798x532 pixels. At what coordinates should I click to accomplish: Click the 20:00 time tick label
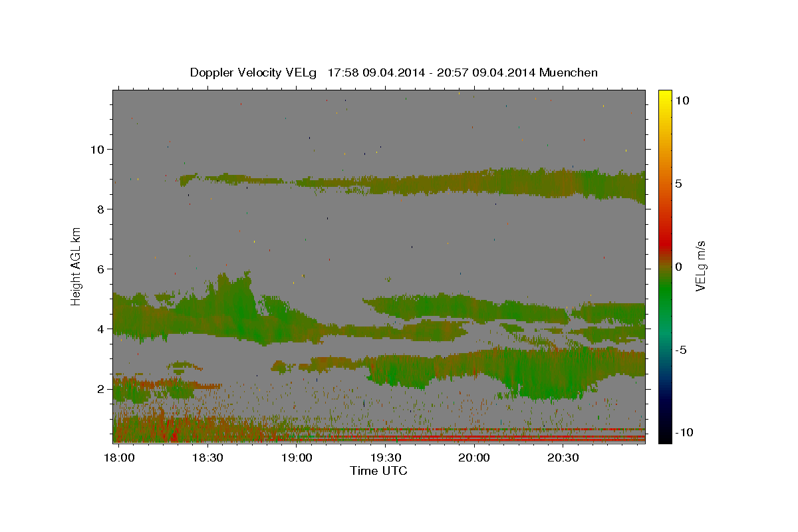coord(475,458)
